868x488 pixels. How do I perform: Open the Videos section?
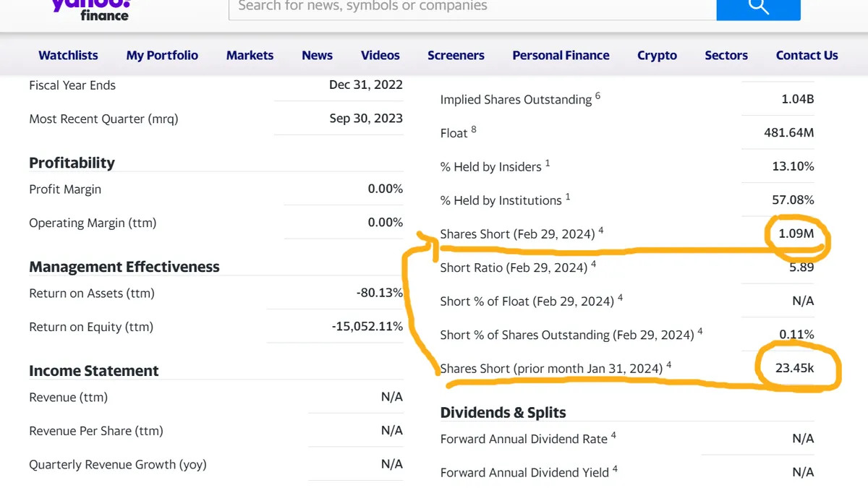(x=380, y=56)
